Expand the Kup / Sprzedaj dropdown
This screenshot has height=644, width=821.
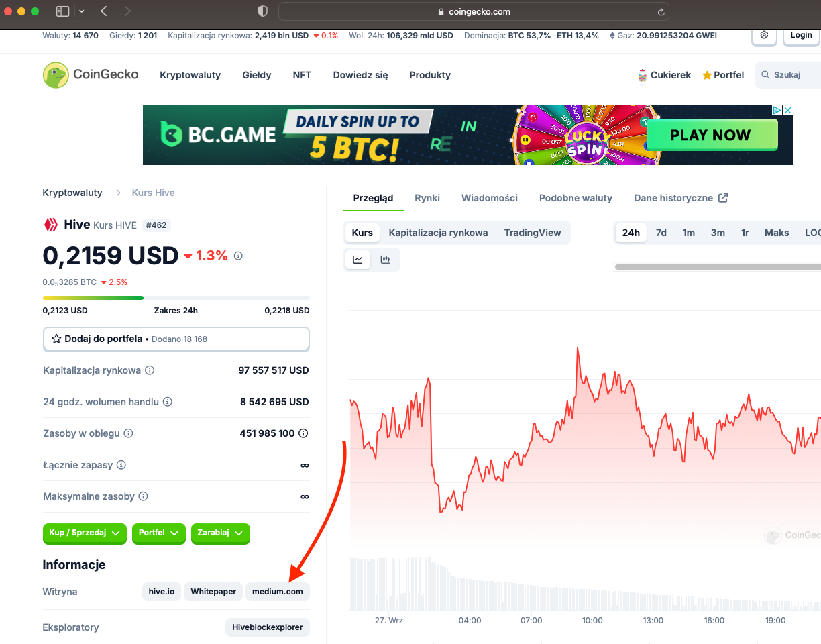pos(85,533)
